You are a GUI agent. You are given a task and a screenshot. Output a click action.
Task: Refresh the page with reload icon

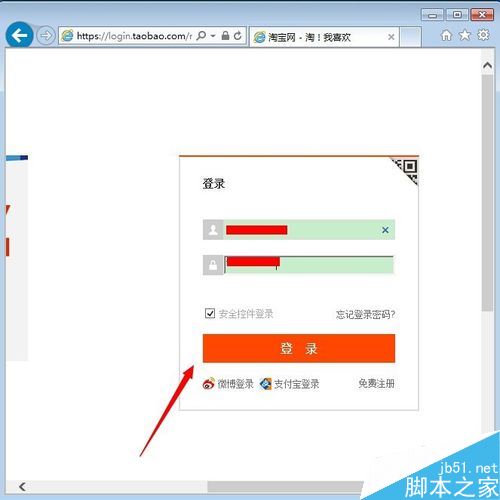click(238, 35)
